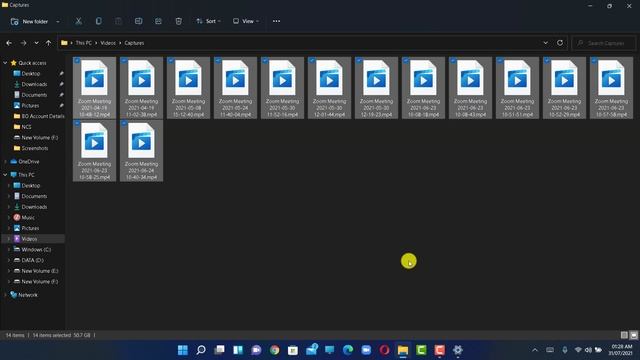Click New folder button

[x=29, y=21]
